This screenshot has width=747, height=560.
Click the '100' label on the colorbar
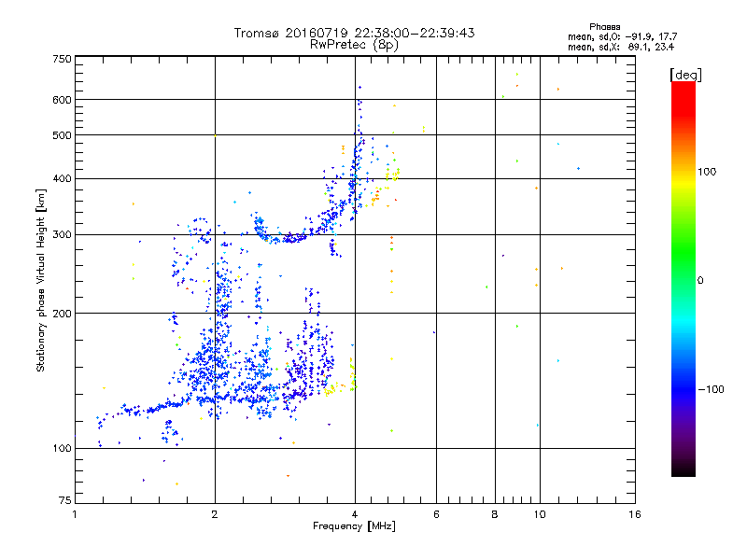point(707,172)
